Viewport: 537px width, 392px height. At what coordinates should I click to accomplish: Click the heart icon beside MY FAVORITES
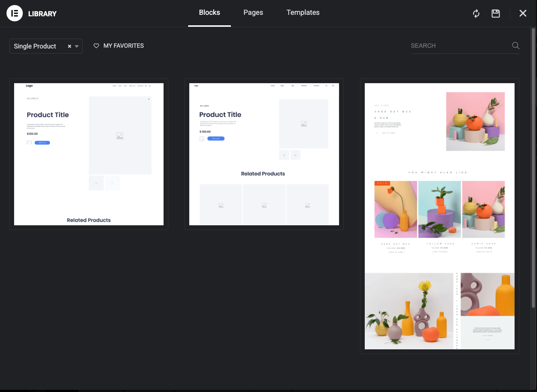coord(96,46)
